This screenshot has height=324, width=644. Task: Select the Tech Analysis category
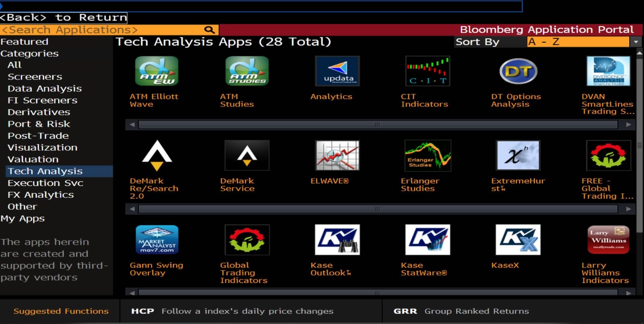pos(59,171)
